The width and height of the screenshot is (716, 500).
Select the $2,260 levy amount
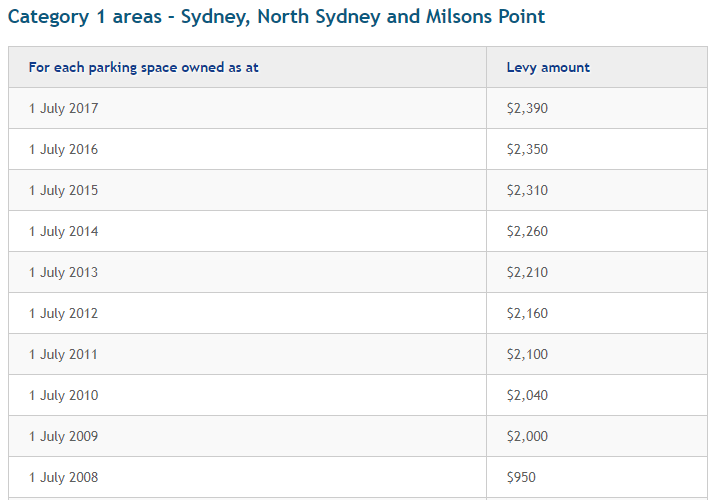527,231
